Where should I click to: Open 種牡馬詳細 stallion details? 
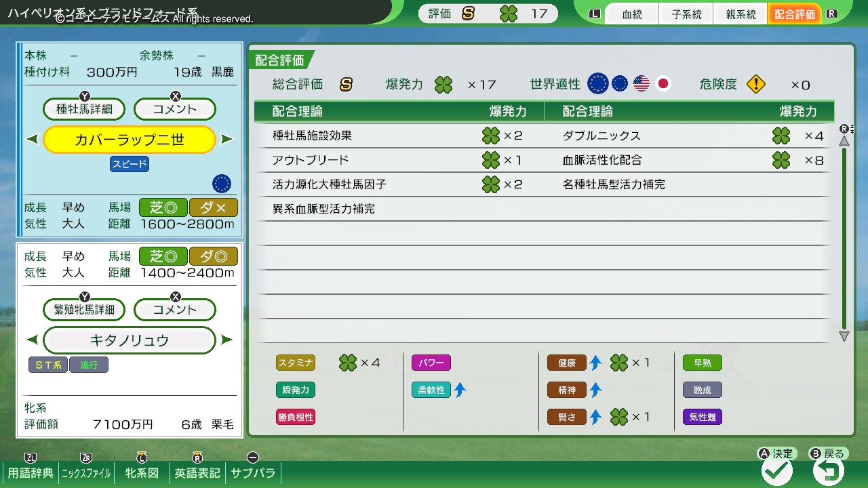(x=85, y=108)
